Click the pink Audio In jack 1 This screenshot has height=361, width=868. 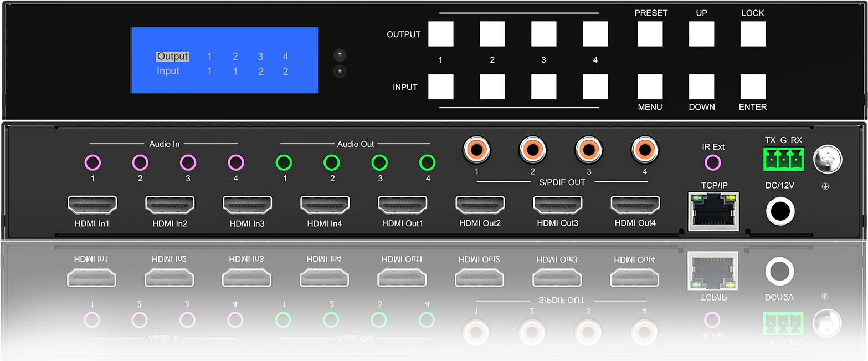93,162
